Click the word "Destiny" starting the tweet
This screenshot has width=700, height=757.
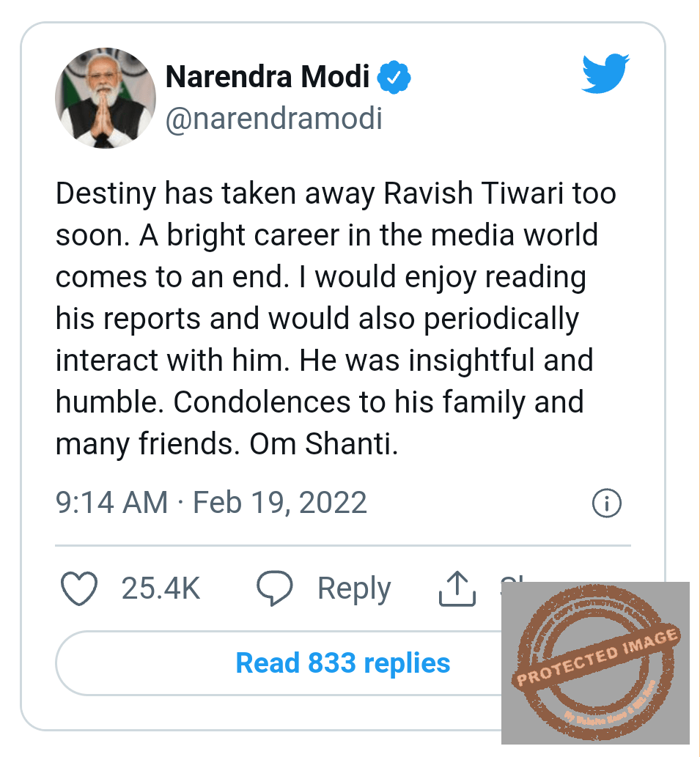pyautogui.click(x=106, y=193)
